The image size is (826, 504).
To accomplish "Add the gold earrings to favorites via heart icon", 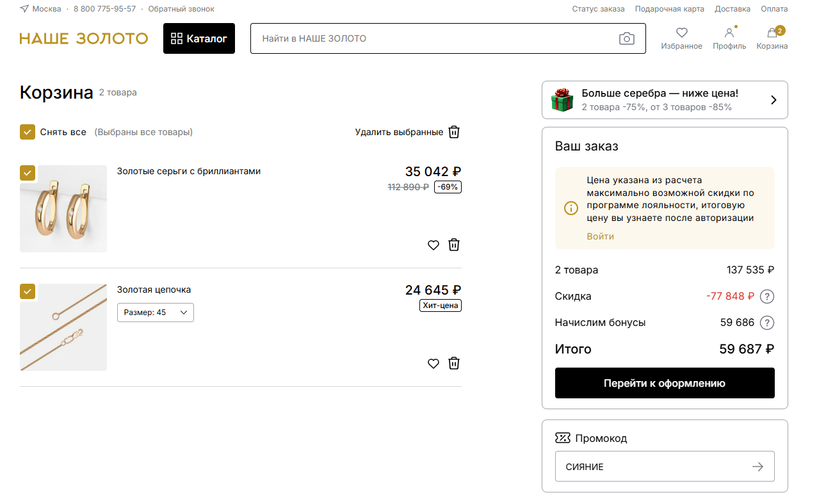I will (433, 245).
